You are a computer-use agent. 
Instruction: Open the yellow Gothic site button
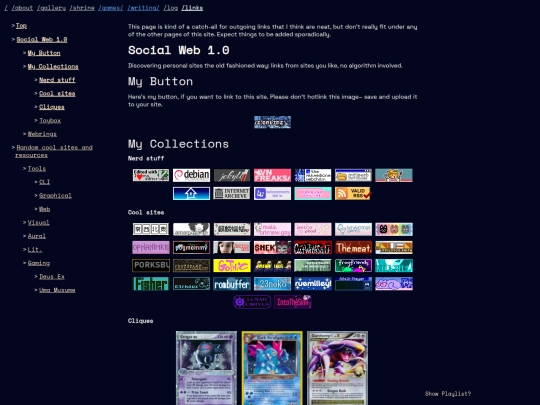(x=232, y=266)
